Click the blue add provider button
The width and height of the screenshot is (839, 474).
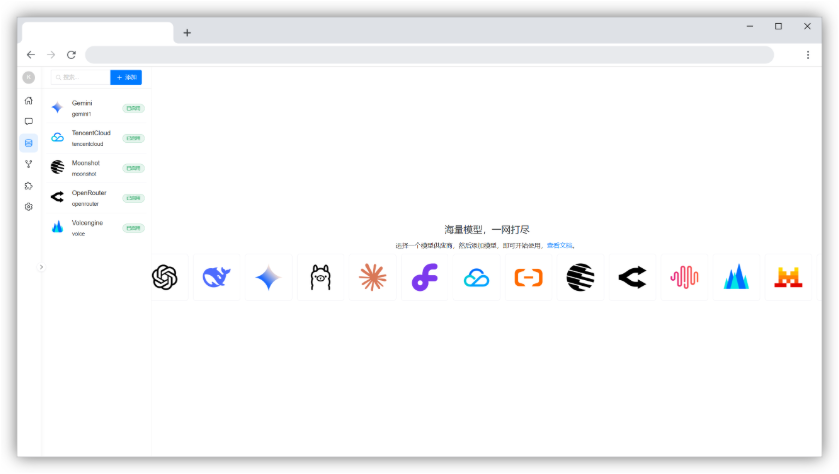pos(126,77)
